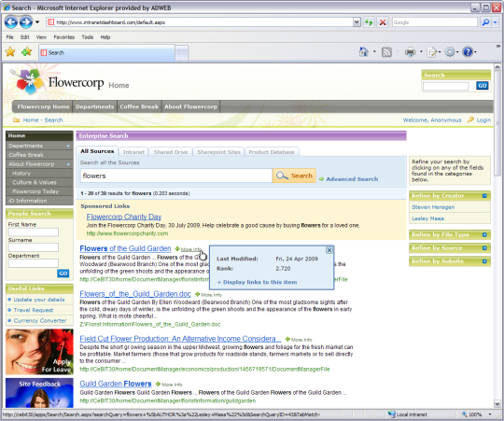Image resolution: width=504 pixels, height=421 pixels.
Task: Click the Flowercorp logo
Action: coord(57,82)
